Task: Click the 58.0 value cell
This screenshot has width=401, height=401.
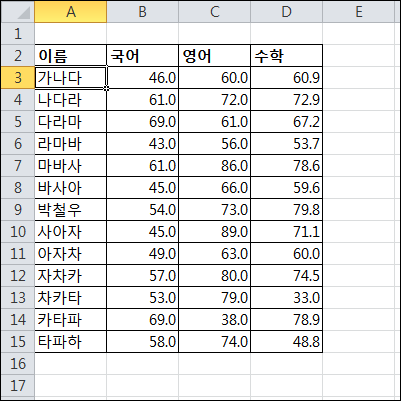Action: [143, 342]
